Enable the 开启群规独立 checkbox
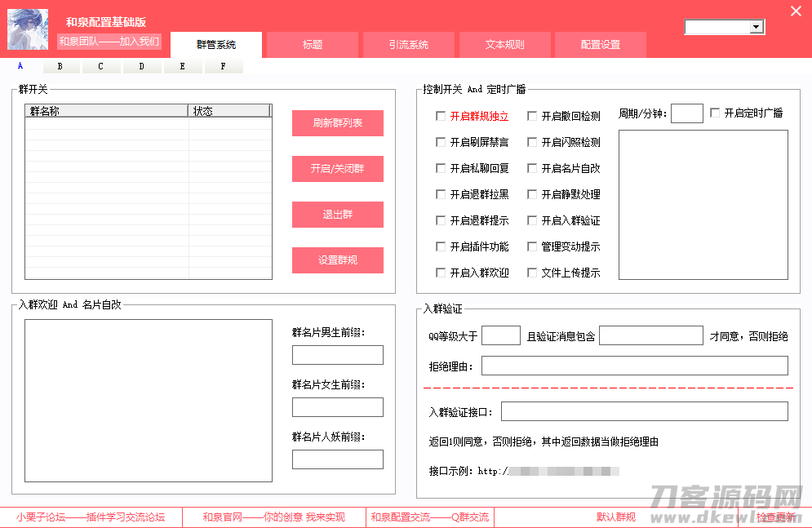Screen dimensions: 812x528 click(441, 116)
